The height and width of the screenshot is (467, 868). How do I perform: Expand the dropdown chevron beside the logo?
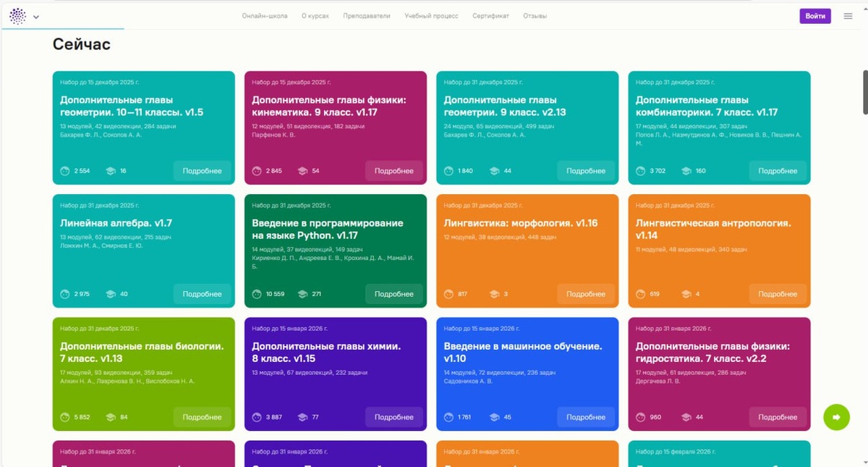click(x=36, y=17)
